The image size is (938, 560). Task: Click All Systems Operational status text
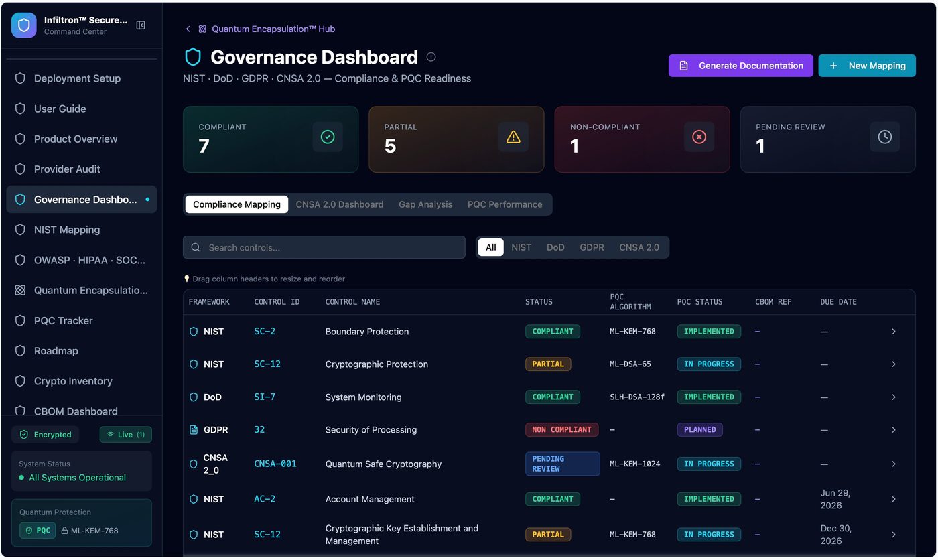(x=77, y=478)
